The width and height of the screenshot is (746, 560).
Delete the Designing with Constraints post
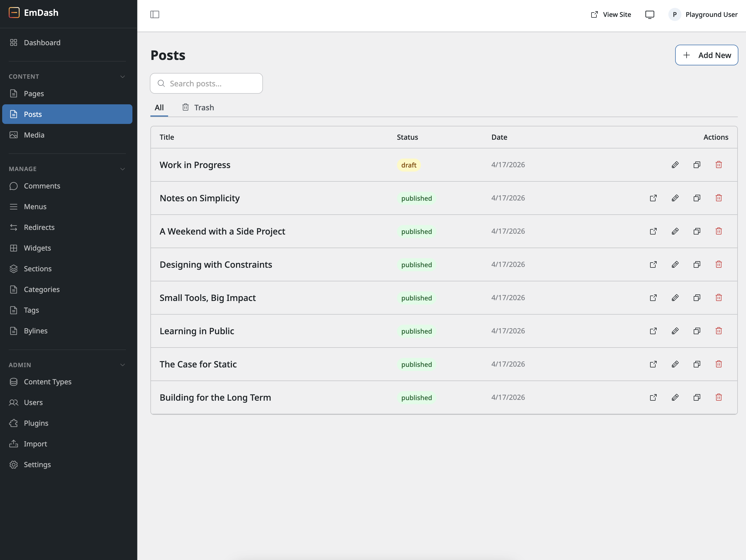coord(718,265)
